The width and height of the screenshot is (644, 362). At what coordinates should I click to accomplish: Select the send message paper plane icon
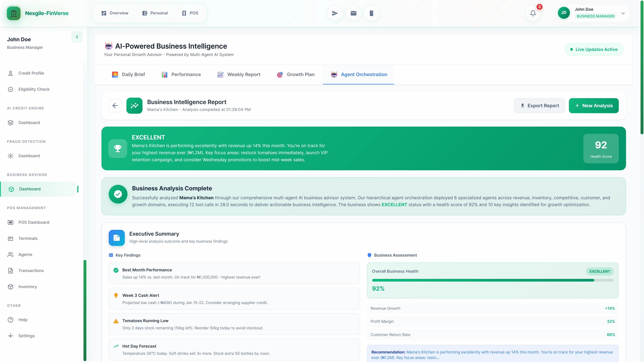[335, 13]
